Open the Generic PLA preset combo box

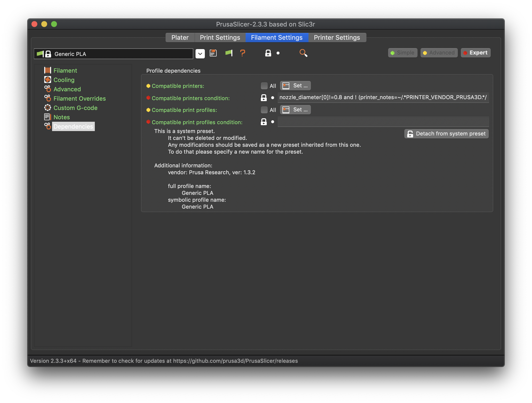coord(113,54)
